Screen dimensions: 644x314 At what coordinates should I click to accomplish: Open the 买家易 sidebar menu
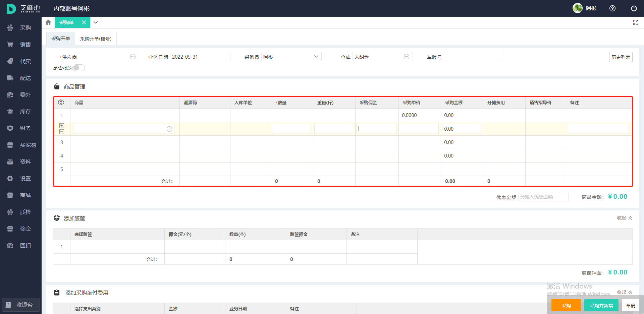click(x=21, y=145)
